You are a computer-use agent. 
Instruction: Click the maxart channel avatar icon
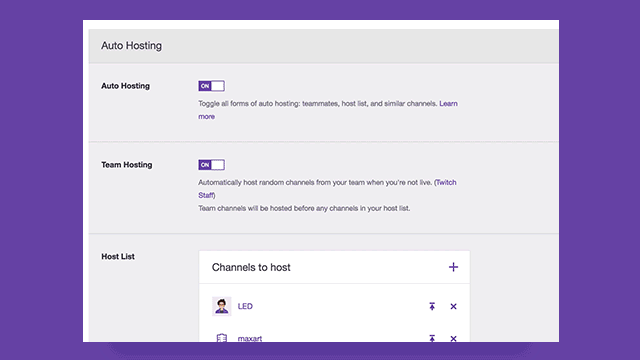click(222, 338)
